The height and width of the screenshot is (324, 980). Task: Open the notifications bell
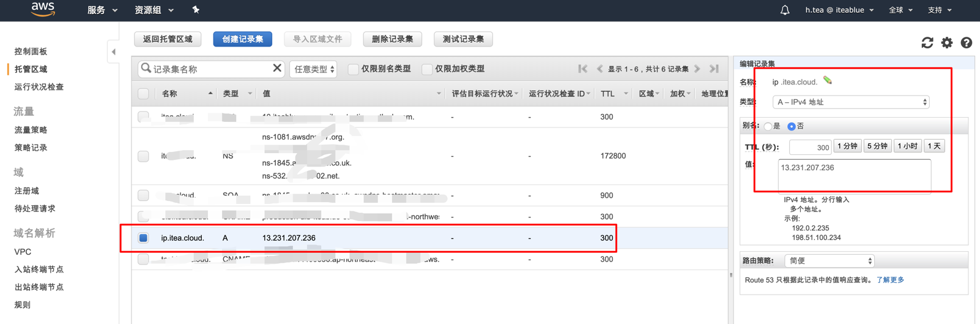[785, 10]
